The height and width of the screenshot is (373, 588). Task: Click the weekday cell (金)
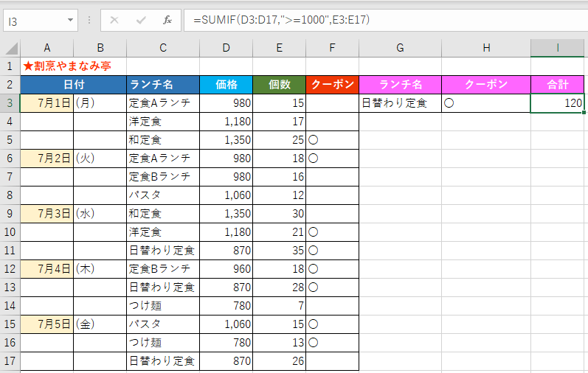pos(100,324)
